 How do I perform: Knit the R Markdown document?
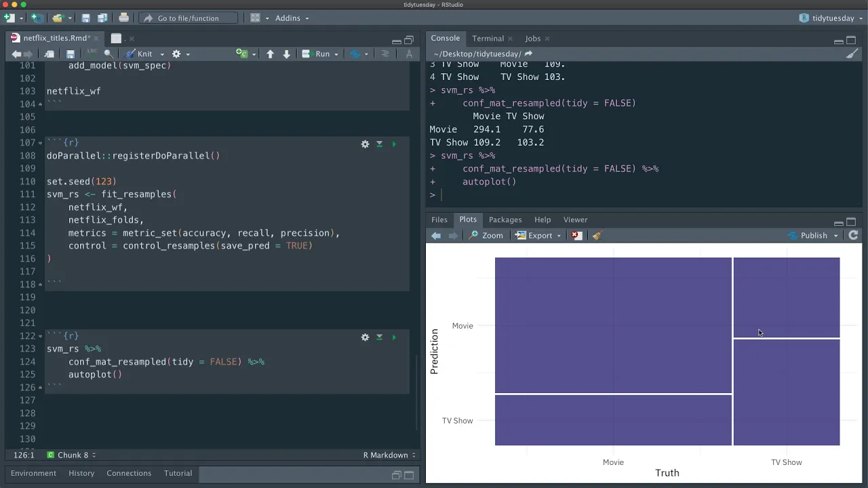click(139, 54)
